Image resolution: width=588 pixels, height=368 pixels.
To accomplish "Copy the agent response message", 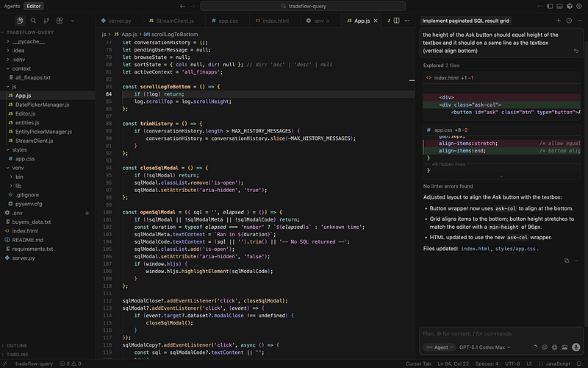I will 566,261.
